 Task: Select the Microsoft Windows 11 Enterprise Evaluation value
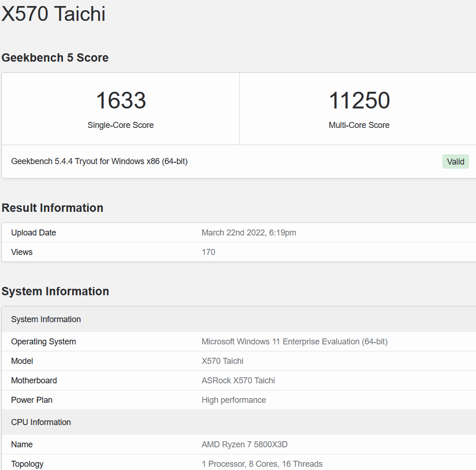295,342
